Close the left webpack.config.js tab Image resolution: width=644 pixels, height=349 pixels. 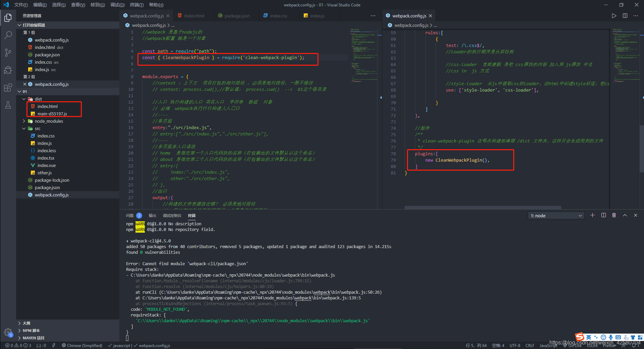[x=168, y=16]
